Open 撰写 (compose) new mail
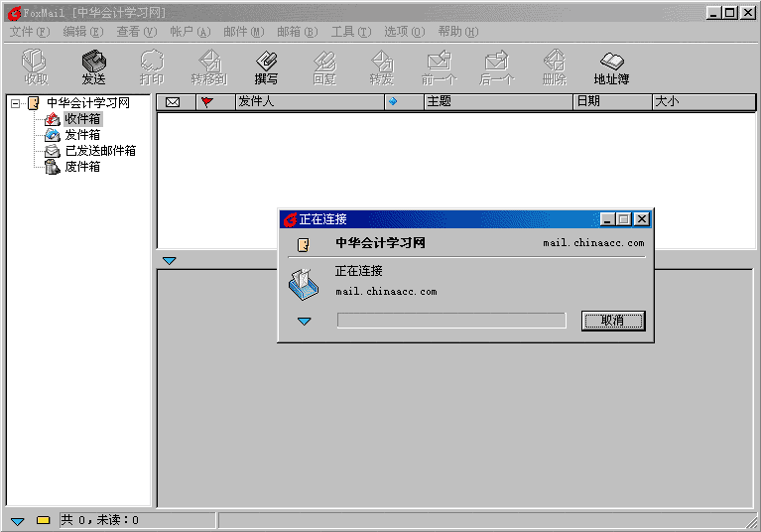 [267, 66]
